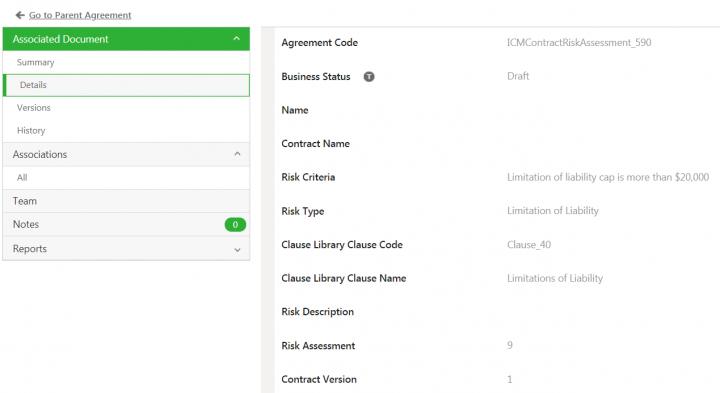Click the Business Status T info icon
Screen dimensions: 720x393
[369, 77]
